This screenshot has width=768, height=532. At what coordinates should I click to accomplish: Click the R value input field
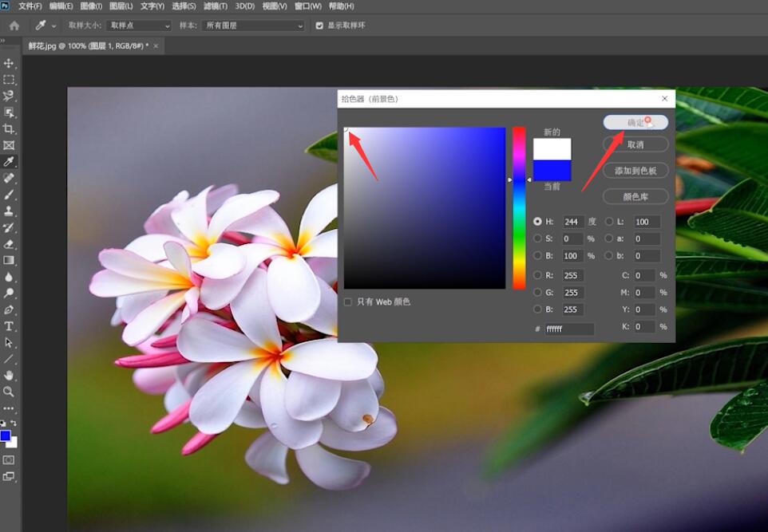coord(572,275)
